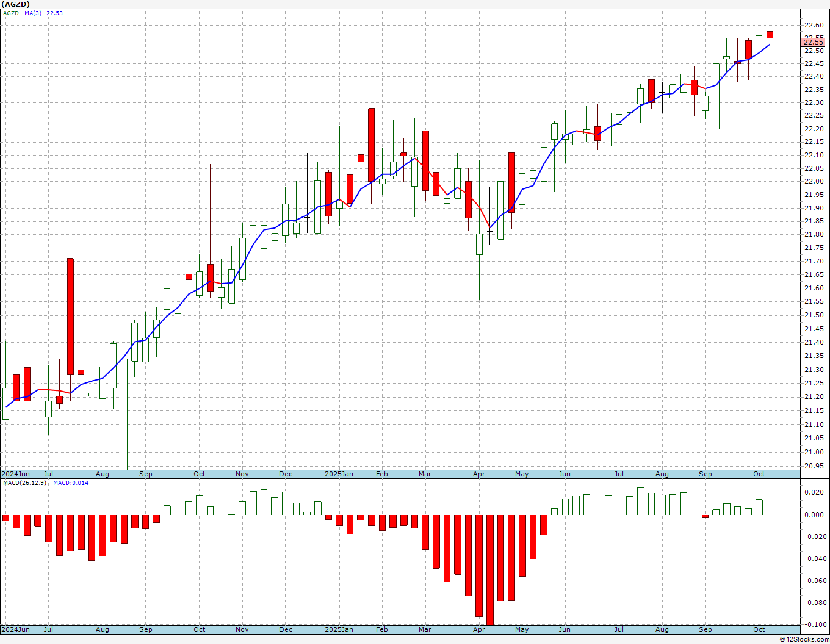The image size is (830, 644).
Task: Click the 21.60 price axis label
Action: tap(814, 288)
